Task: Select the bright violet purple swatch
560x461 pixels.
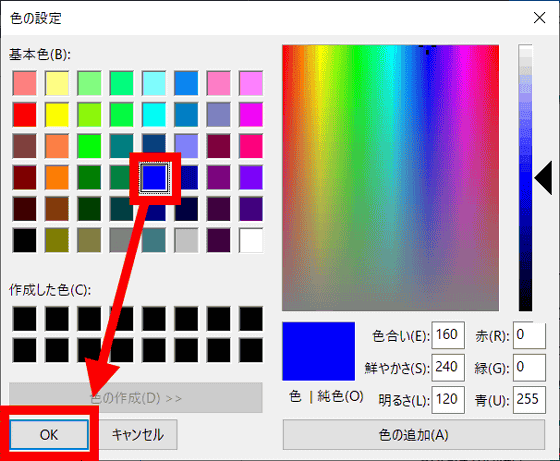Action: tap(251, 177)
